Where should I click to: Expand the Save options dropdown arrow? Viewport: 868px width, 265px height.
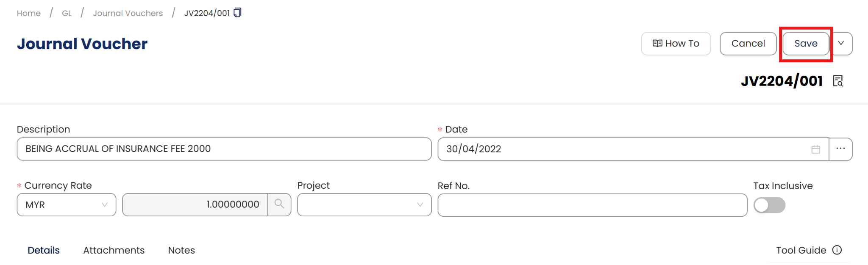841,44
